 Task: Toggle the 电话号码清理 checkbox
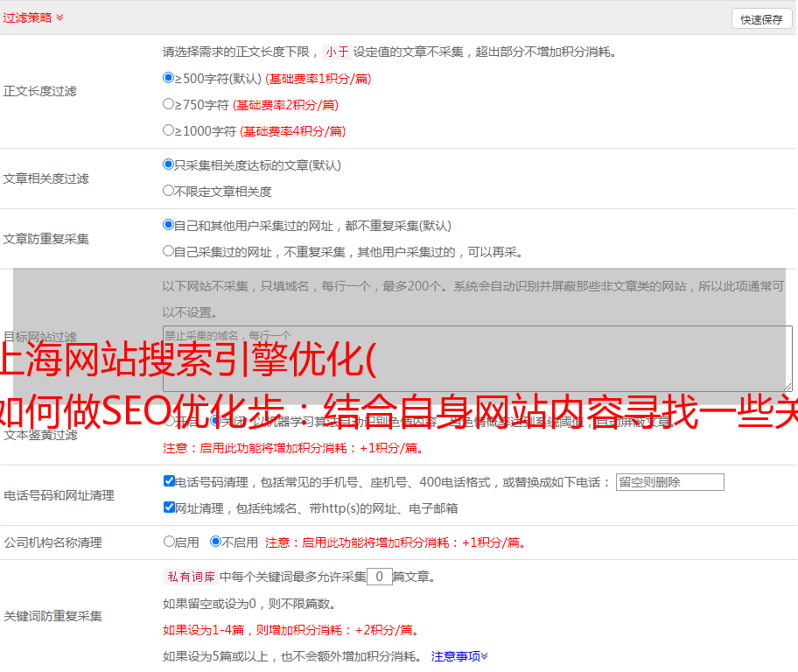point(170,481)
